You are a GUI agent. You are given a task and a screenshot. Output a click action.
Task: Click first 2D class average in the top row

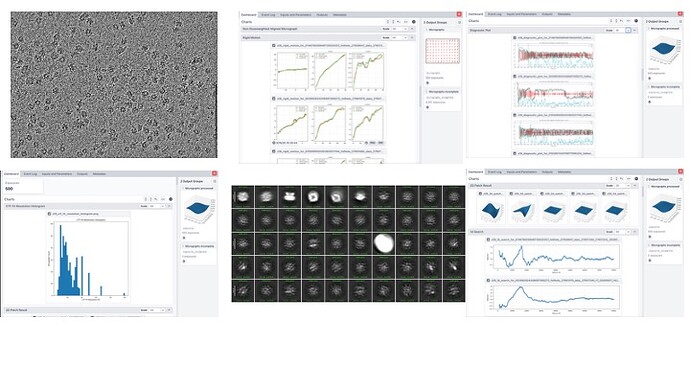pyautogui.click(x=243, y=196)
